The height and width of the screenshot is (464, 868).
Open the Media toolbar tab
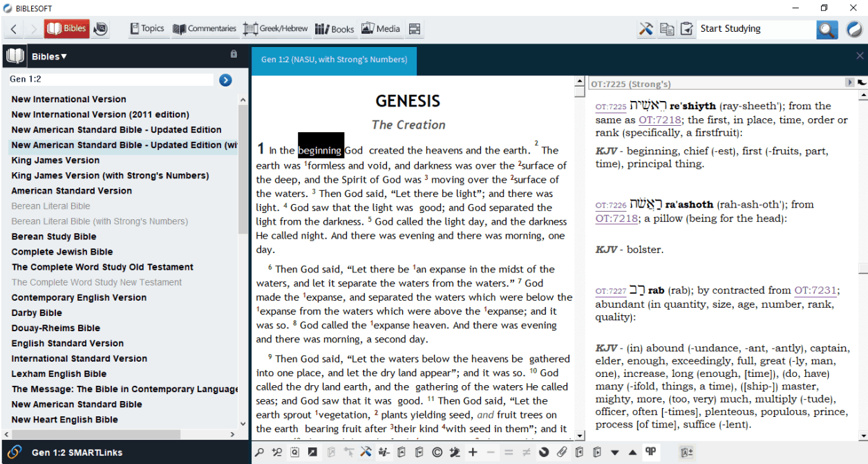click(380, 29)
